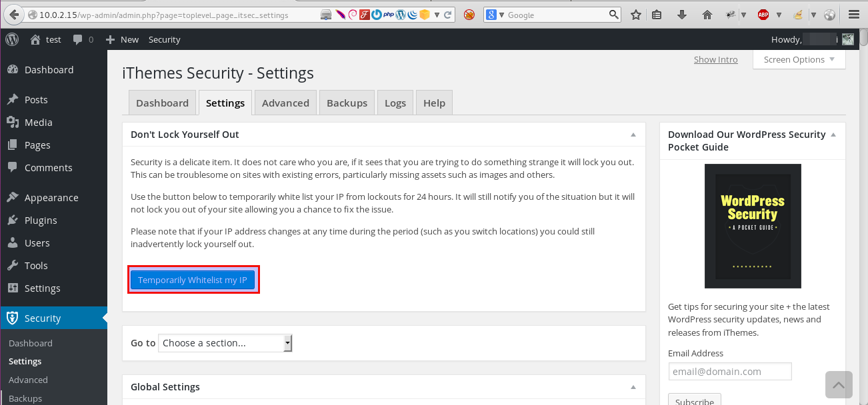
Task: Collapse the WordPress Security Pocket Guide box
Action: tap(833, 135)
